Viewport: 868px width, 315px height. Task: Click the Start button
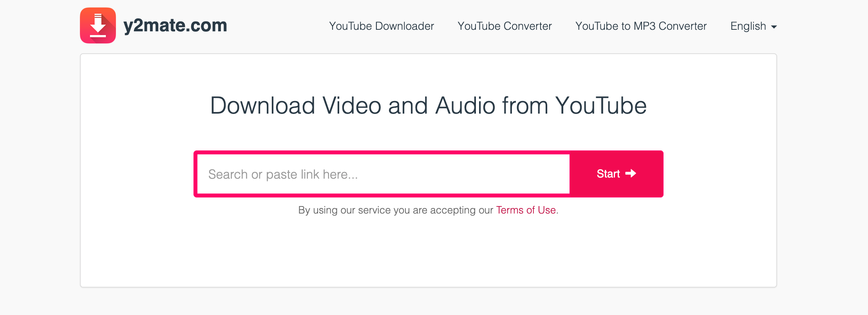[617, 174]
